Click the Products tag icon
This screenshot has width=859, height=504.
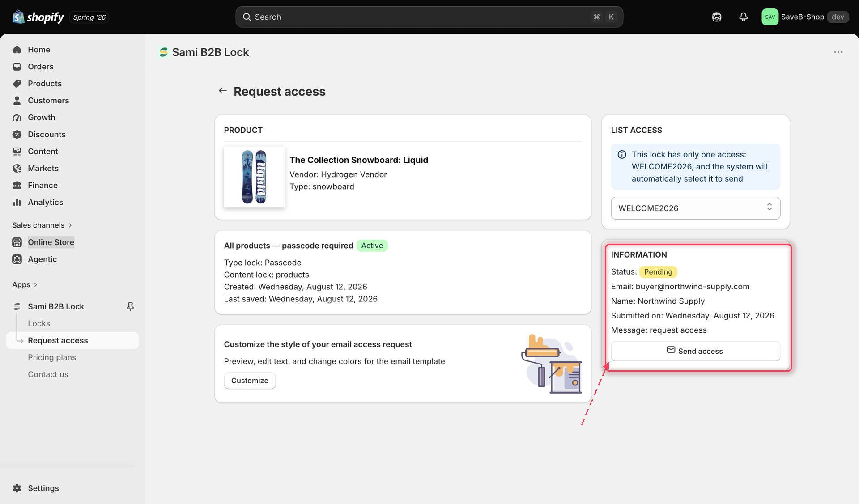(17, 84)
